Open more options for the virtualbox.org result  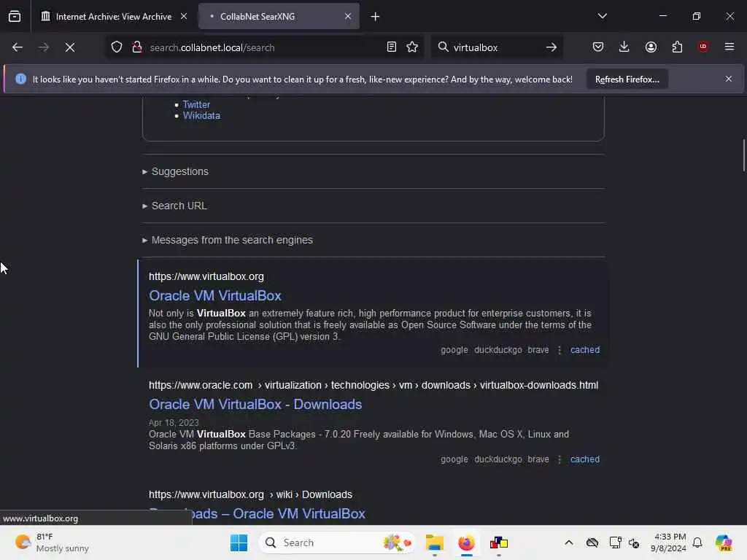pos(560,350)
